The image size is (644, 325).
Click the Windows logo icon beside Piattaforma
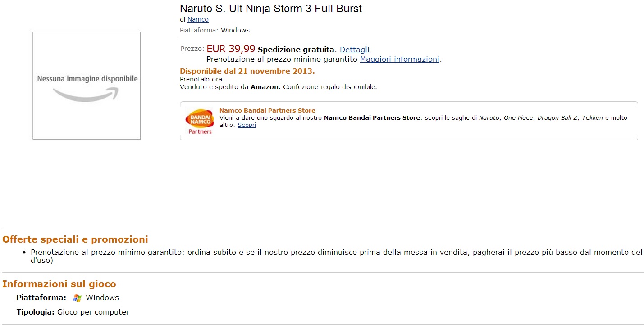coord(77,298)
